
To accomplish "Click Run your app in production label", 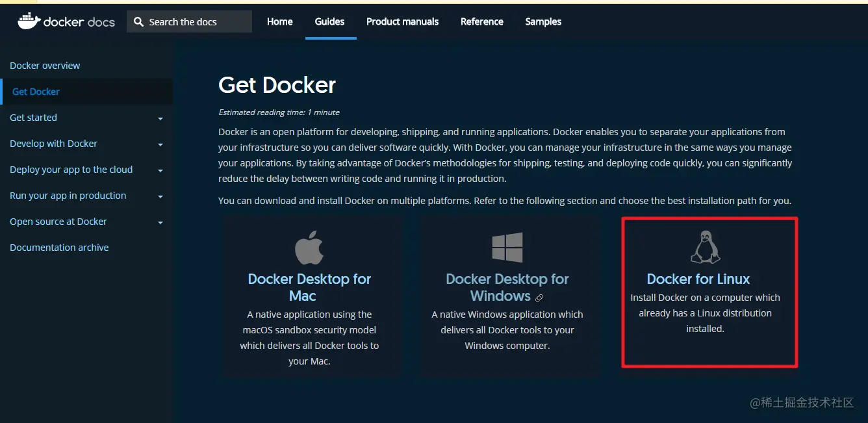I will pos(68,196).
